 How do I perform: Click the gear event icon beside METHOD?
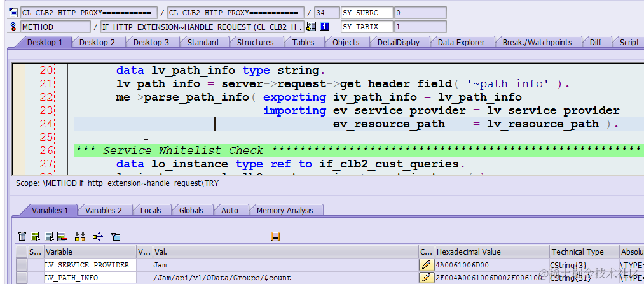(13, 27)
